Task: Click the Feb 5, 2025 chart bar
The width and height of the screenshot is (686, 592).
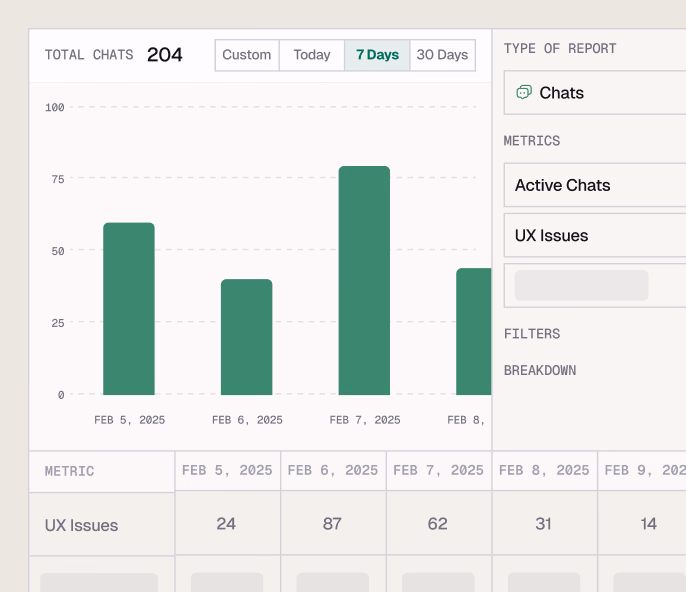Action: (129, 309)
